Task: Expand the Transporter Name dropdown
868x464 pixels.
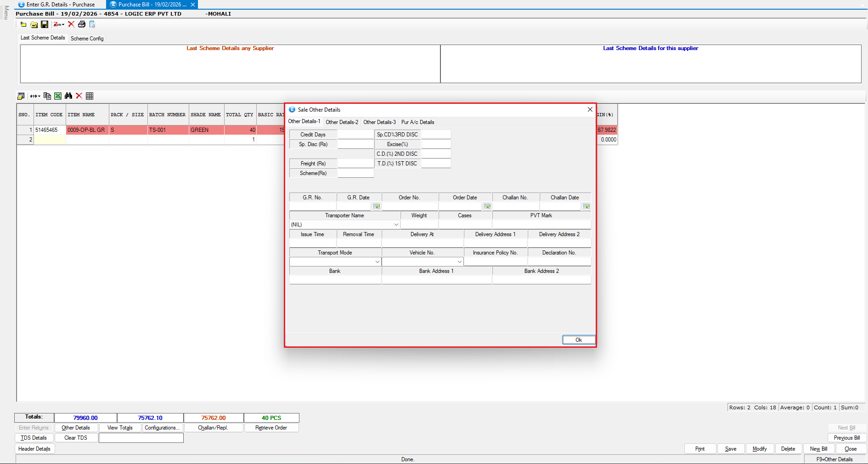Action: click(x=396, y=225)
